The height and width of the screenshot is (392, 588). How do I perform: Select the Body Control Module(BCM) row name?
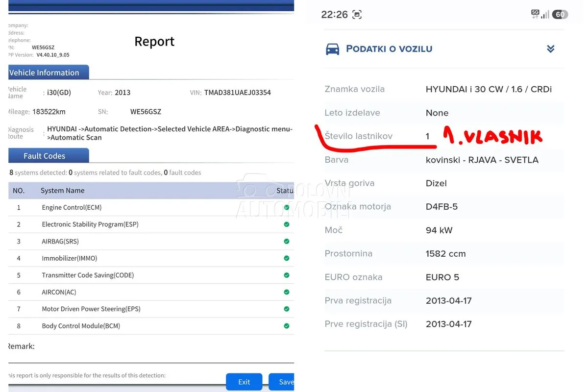pyautogui.click(x=81, y=326)
